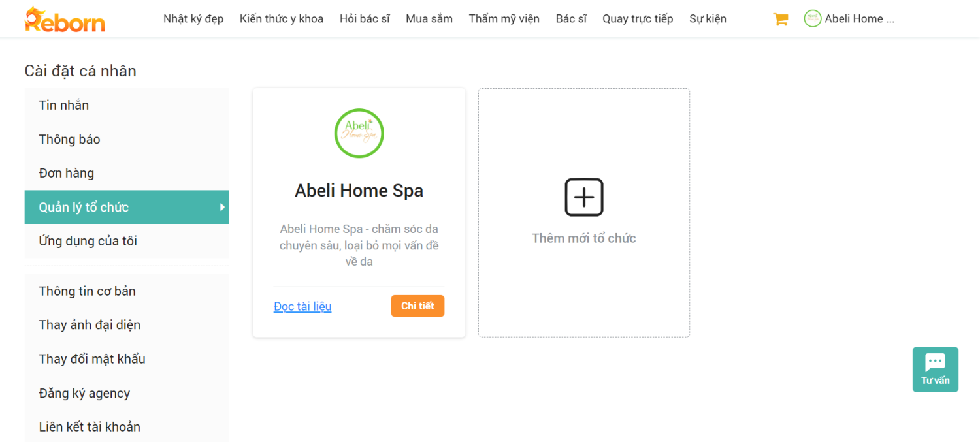
Task: Open Mua sắm page
Action: point(429,19)
